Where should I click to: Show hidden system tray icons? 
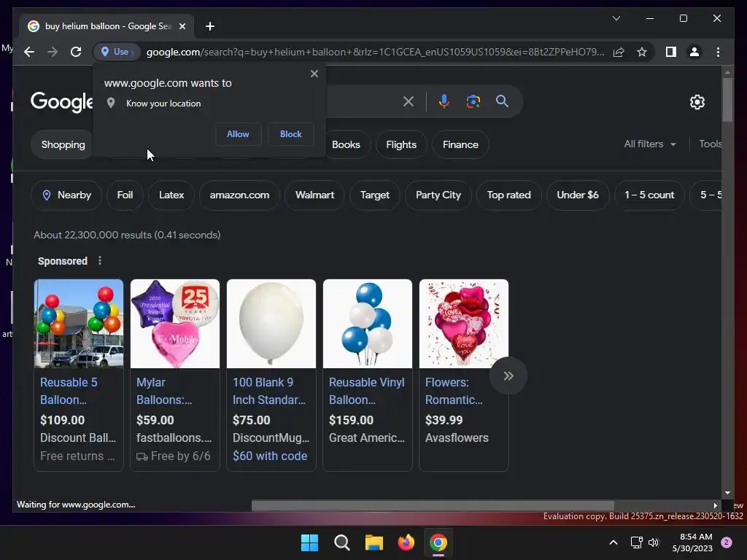(613, 542)
